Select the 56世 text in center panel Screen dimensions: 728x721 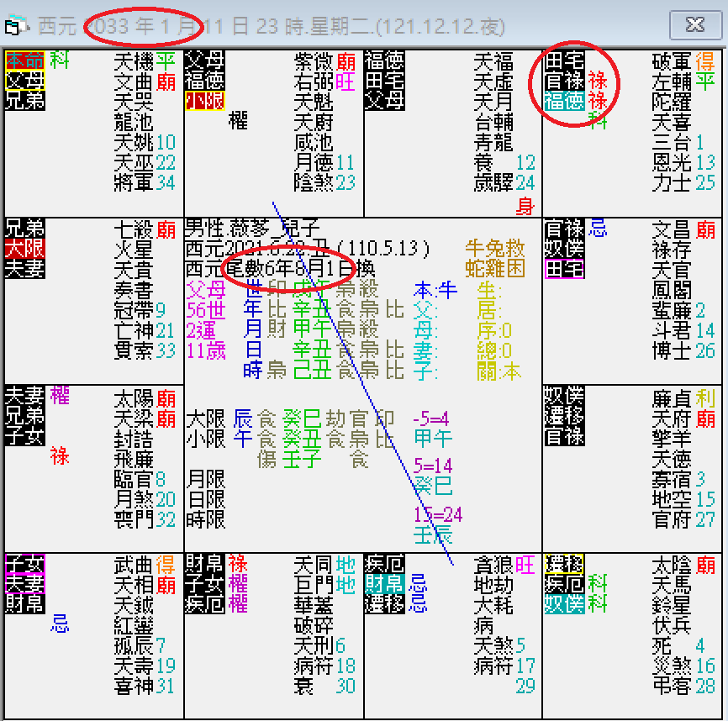tap(206, 310)
